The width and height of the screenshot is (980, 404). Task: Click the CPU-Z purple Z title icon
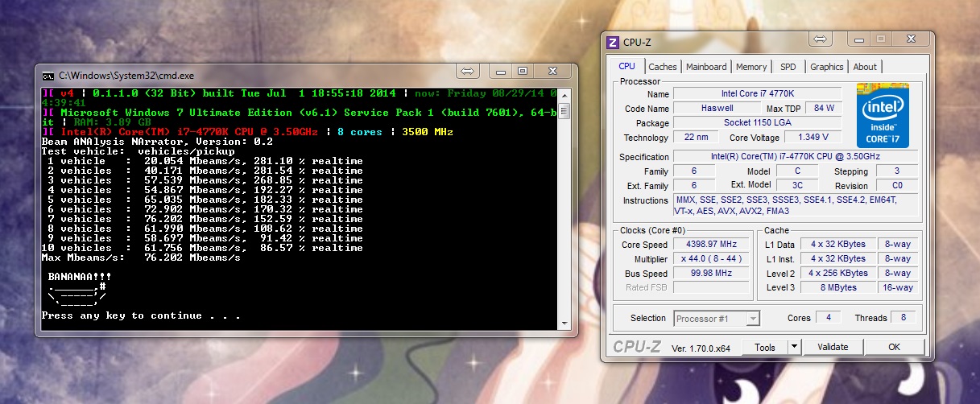coord(614,41)
